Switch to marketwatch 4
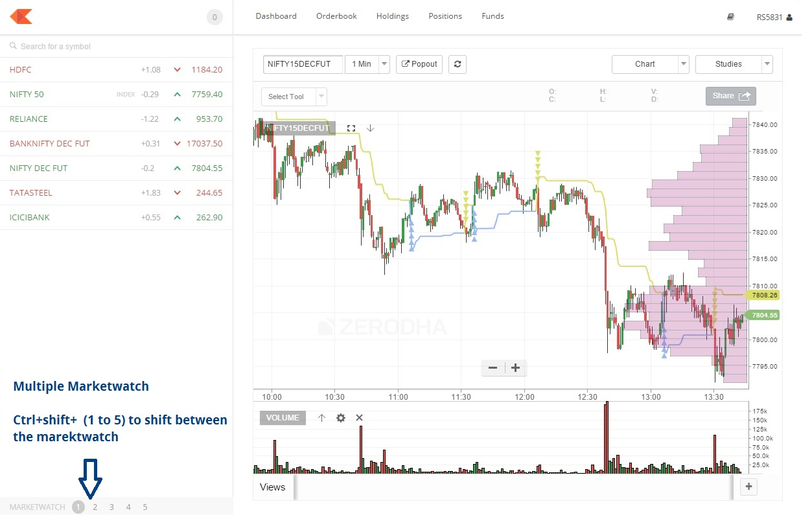Image resolution: width=812 pixels, height=519 pixels. (128, 507)
